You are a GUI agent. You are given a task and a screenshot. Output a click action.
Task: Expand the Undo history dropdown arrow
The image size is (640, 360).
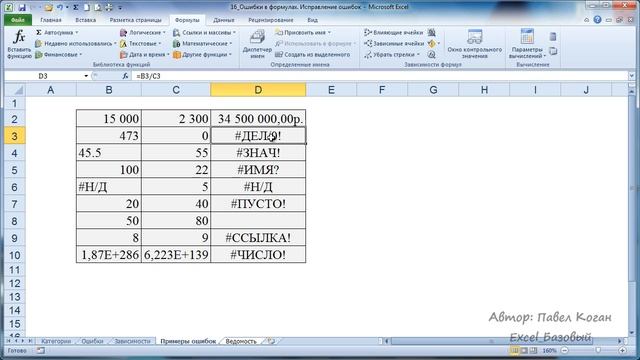tap(67, 7)
